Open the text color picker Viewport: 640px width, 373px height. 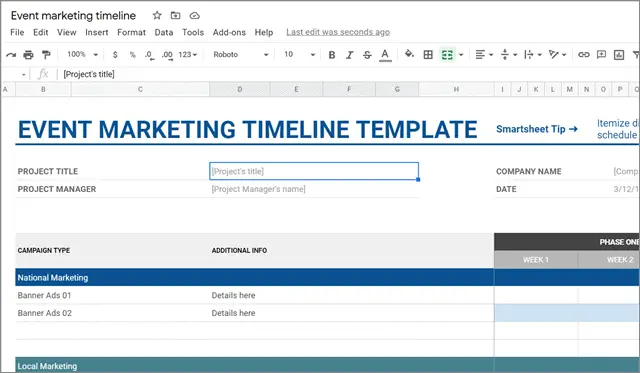[x=385, y=55]
